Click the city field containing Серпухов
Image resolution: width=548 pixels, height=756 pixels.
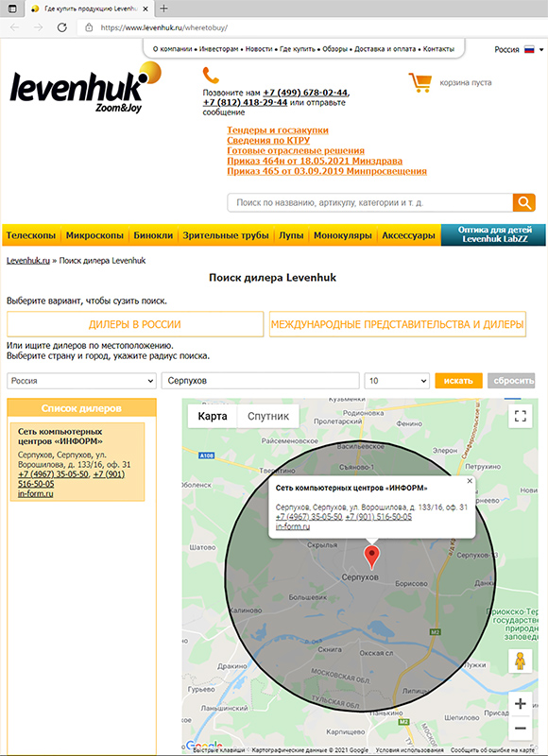click(260, 381)
